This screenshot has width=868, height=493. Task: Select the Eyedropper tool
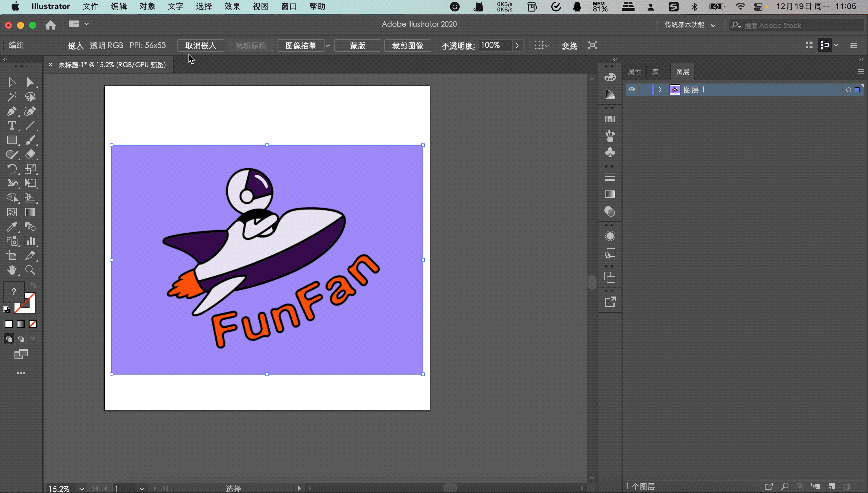11,227
